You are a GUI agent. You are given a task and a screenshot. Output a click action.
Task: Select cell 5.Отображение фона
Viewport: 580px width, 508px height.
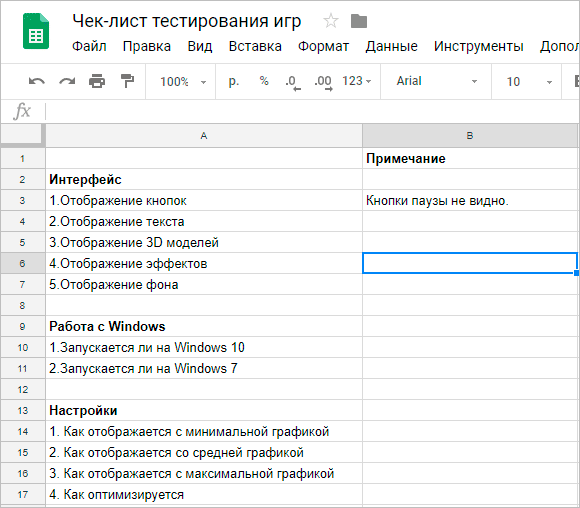pyautogui.click(x=204, y=285)
